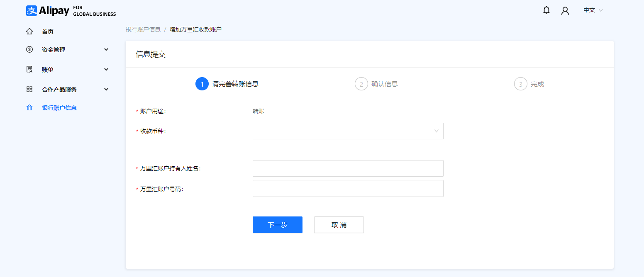644x277 pixels.
Task: Click the notification bell icon
Action: 546,10
